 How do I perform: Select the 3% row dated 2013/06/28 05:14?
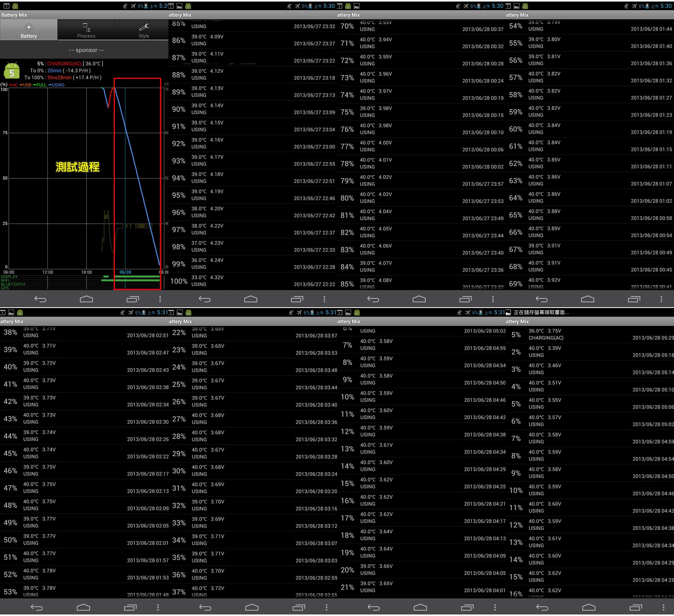590,369
